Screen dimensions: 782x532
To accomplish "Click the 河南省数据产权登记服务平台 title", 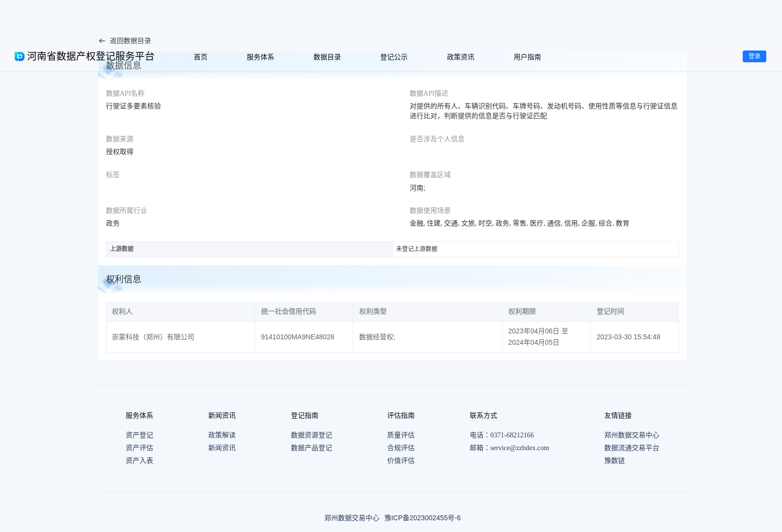I will (91, 56).
